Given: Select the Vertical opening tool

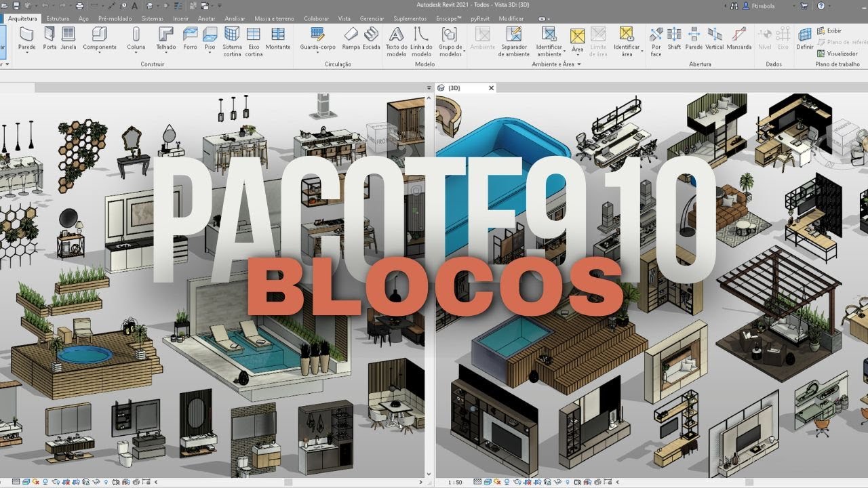Looking at the screenshot, I should [x=715, y=39].
